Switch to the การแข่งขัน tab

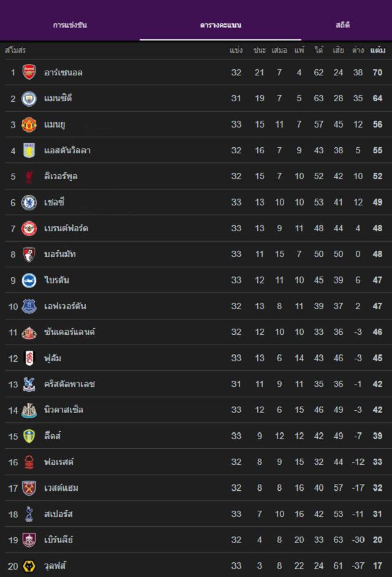[70, 25]
